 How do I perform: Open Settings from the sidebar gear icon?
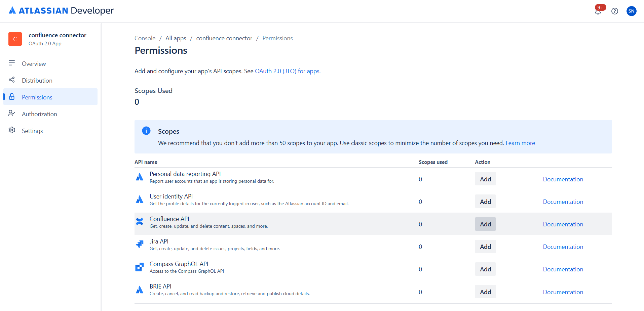12,130
